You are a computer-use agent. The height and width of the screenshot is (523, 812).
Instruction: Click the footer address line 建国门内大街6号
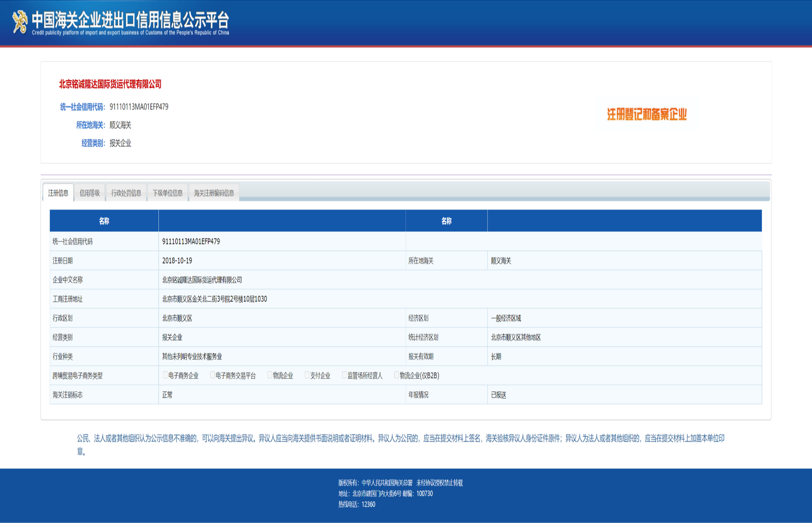(x=385, y=493)
